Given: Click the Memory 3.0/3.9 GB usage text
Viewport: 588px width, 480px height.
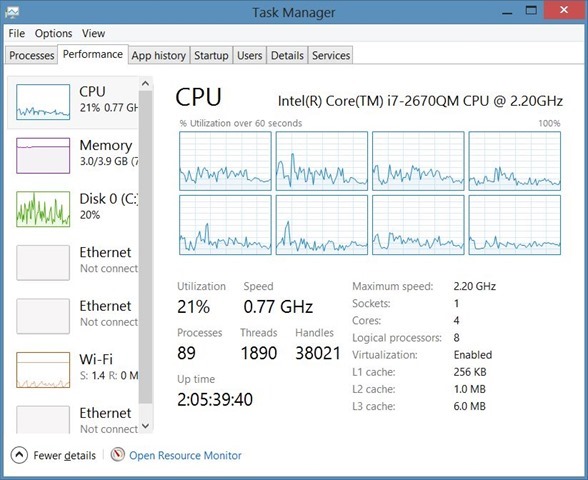Looking at the screenshot, I should [109, 161].
